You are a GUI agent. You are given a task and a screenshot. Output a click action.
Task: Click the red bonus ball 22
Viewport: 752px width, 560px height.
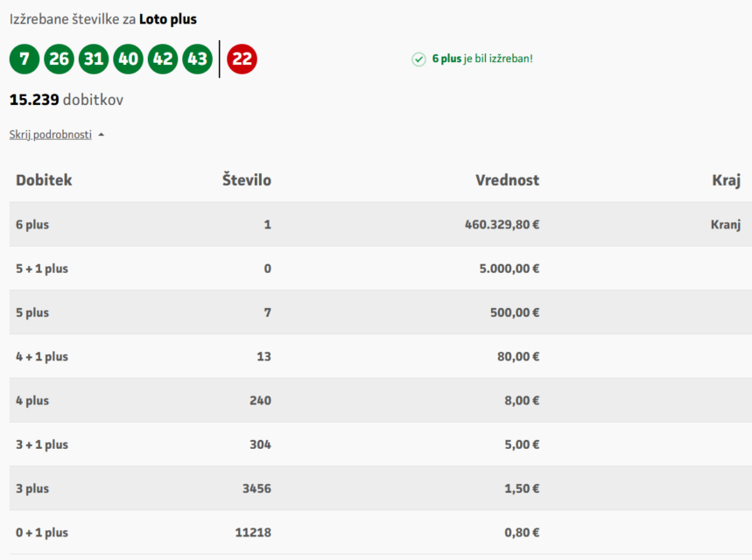pyautogui.click(x=242, y=59)
